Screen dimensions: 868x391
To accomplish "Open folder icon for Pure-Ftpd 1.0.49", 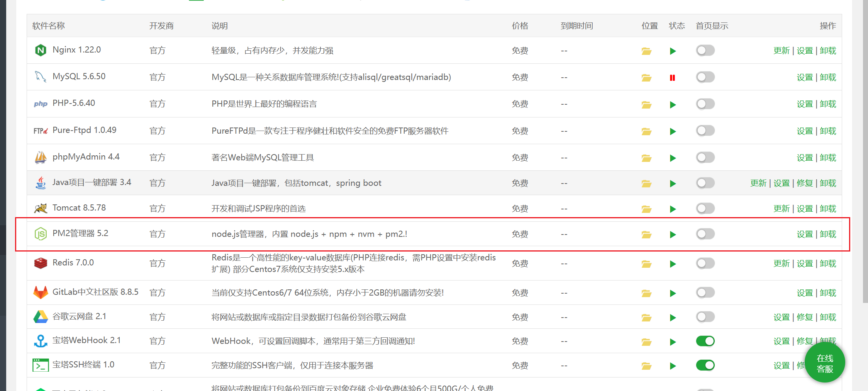I will (646, 131).
